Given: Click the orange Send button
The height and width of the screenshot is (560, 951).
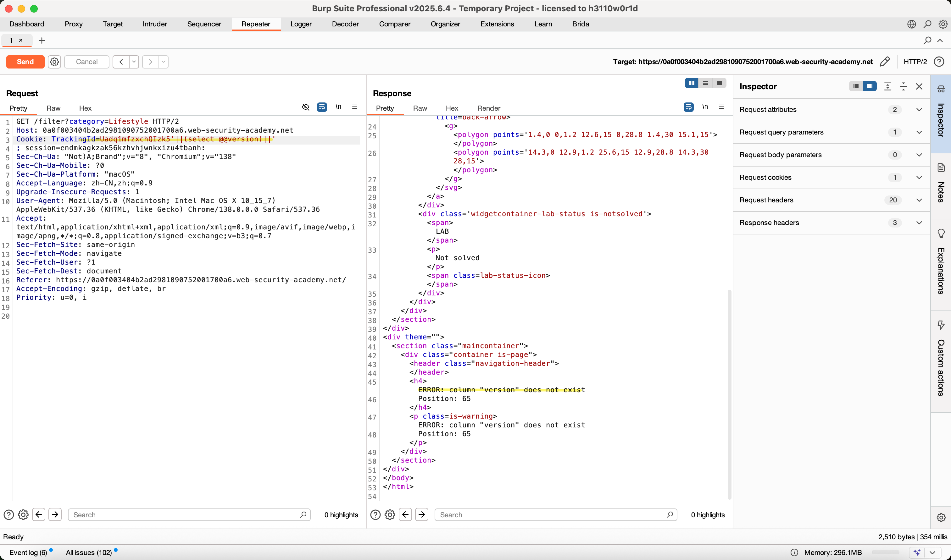Looking at the screenshot, I should click(25, 62).
